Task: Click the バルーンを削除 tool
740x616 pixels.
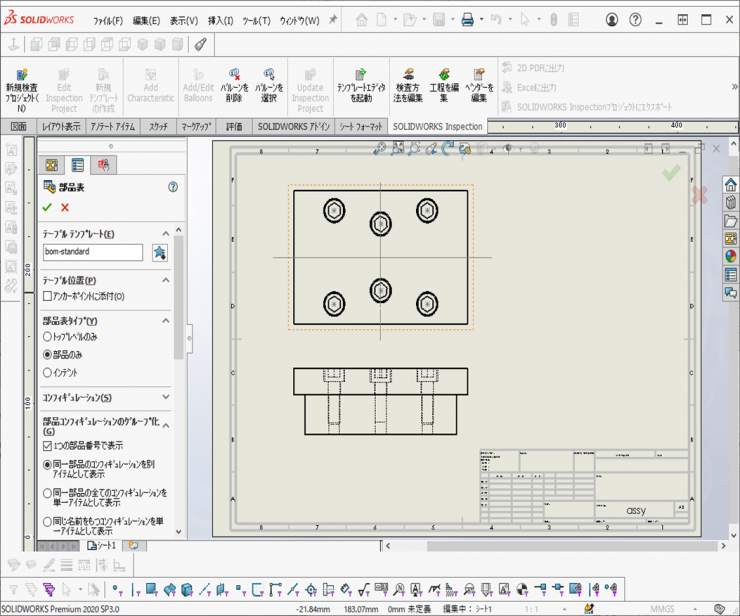Action: (x=234, y=76)
